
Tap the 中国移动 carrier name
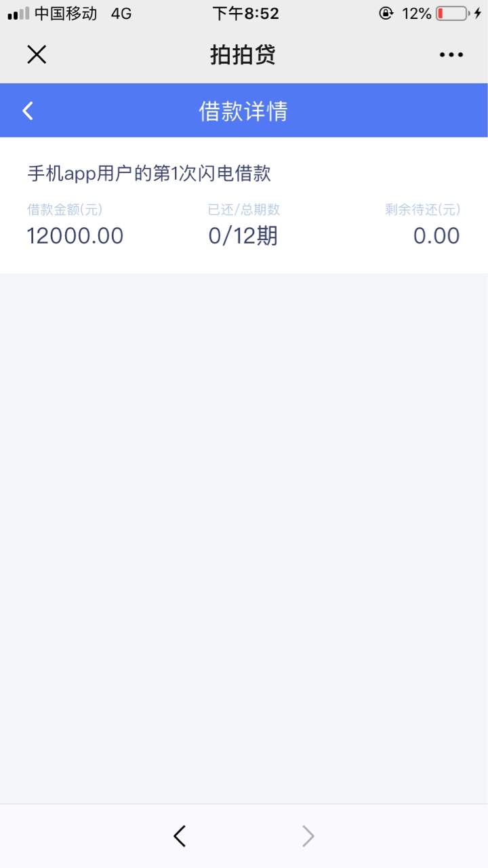(66, 14)
